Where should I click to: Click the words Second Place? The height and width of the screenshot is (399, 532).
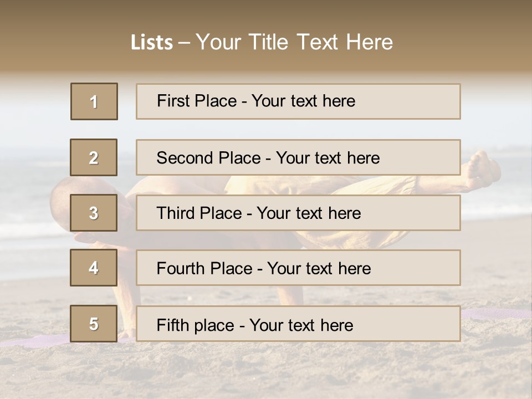coord(209,158)
